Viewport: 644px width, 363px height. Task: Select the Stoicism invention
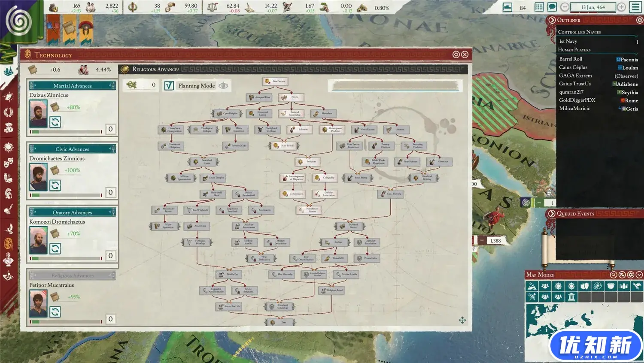tap(307, 162)
